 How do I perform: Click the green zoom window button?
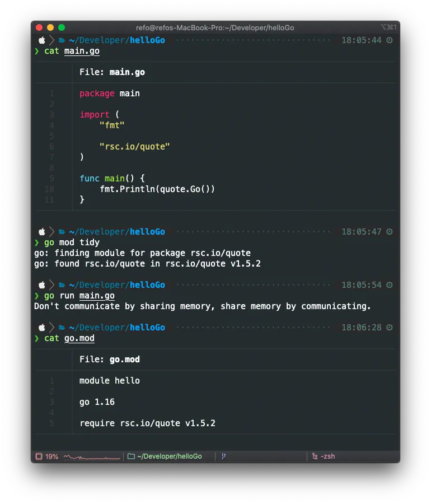[x=62, y=27]
